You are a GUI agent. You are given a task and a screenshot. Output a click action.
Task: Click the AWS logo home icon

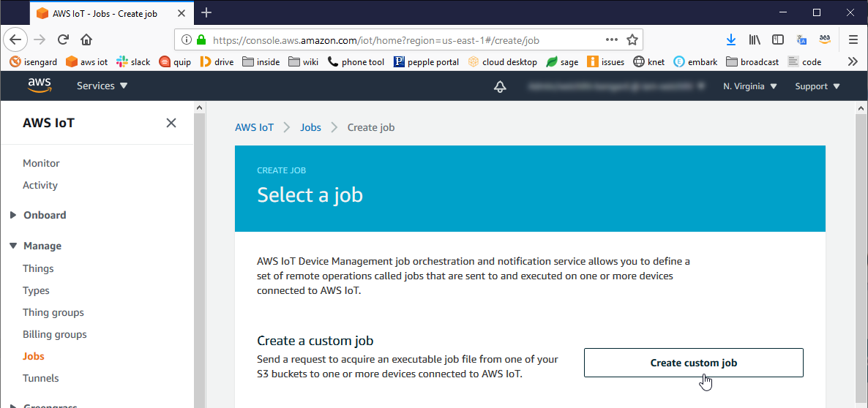40,85
